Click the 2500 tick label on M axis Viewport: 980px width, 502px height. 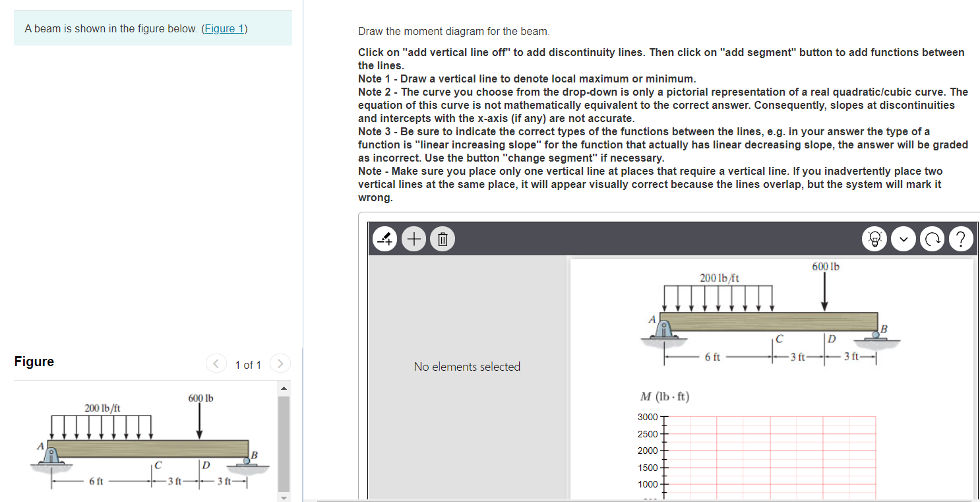647,434
